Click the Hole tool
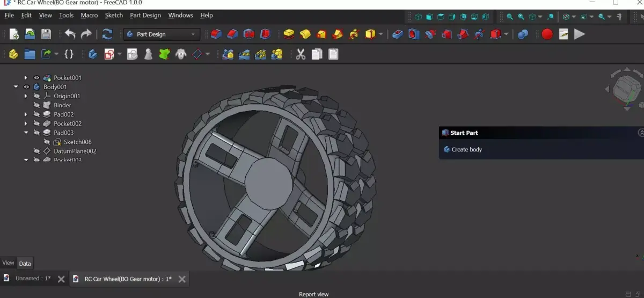The image size is (644, 298). click(x=413, y=34)
